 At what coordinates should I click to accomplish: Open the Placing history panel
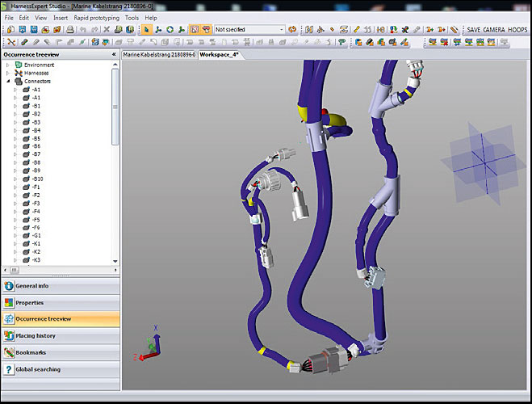click(x=36, y=335)
